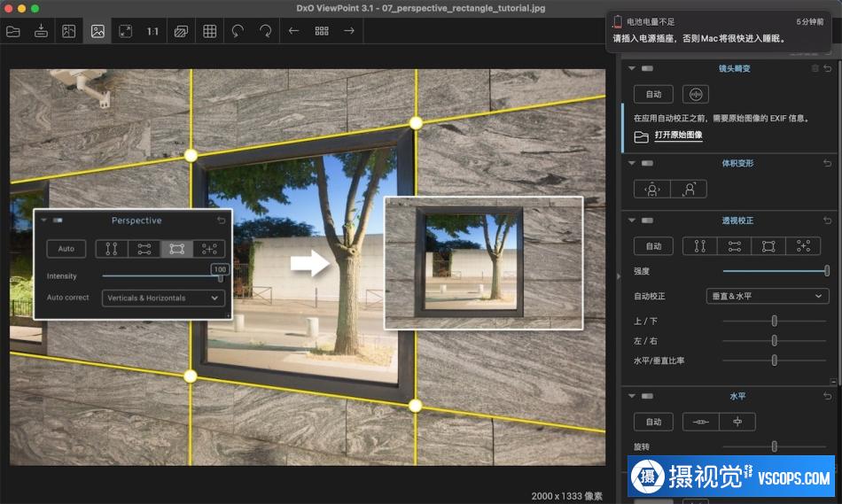Click the small minus button below 水平/垂直比率
This screenshot has height=504, width=842.
tap(833, 382)
